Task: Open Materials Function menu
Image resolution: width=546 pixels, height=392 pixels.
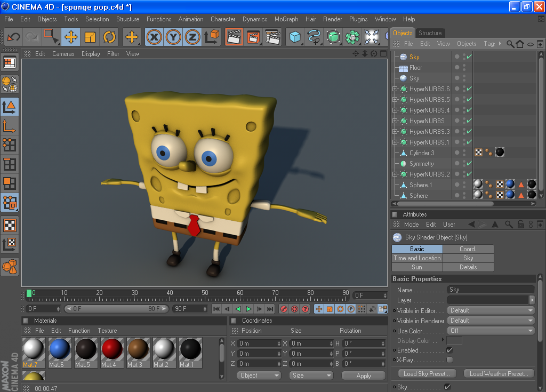Action: click(79, 331)
